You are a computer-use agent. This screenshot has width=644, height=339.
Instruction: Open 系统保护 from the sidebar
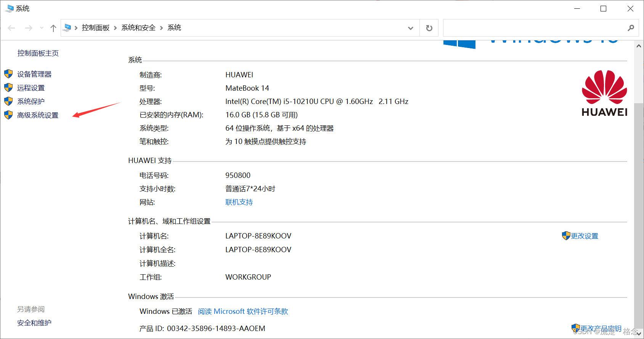[x=31, y=102]
